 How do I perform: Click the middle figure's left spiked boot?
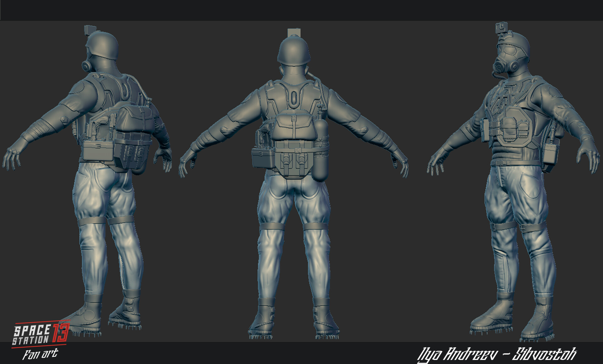[262, 320]
